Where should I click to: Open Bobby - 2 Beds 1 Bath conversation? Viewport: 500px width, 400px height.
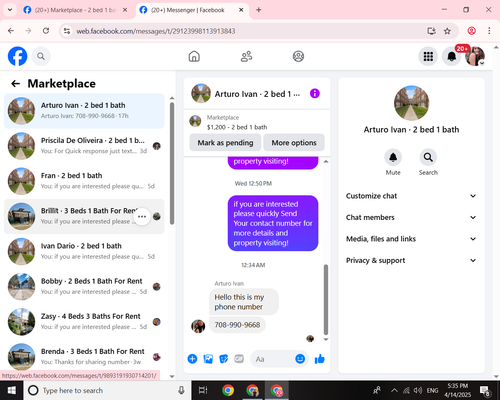[x=84, y=286]
